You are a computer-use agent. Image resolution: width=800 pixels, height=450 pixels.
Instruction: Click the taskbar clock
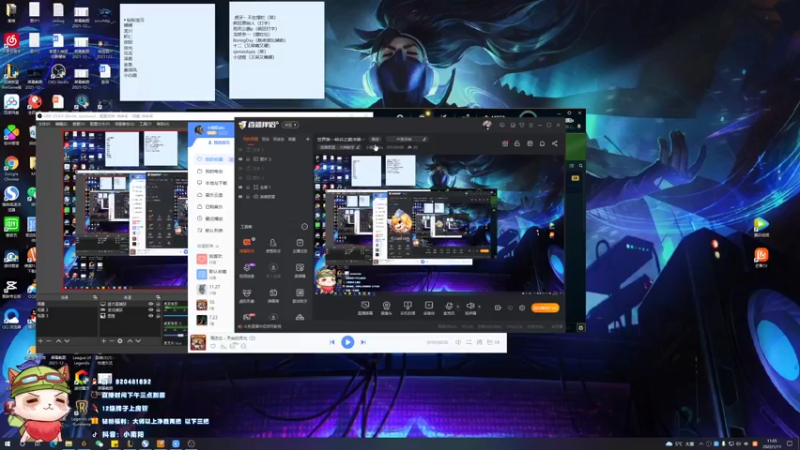772,444
